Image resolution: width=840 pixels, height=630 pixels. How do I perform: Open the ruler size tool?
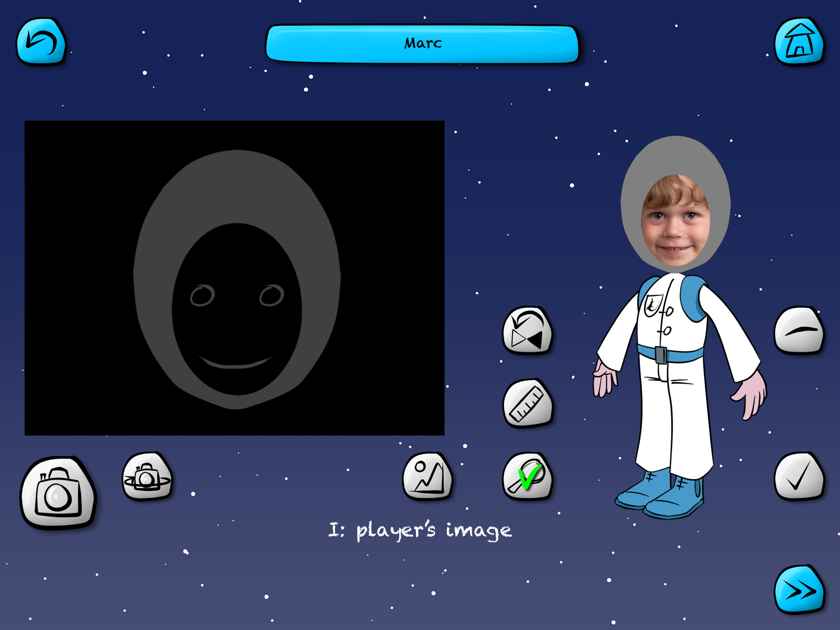tap(528, 403)
